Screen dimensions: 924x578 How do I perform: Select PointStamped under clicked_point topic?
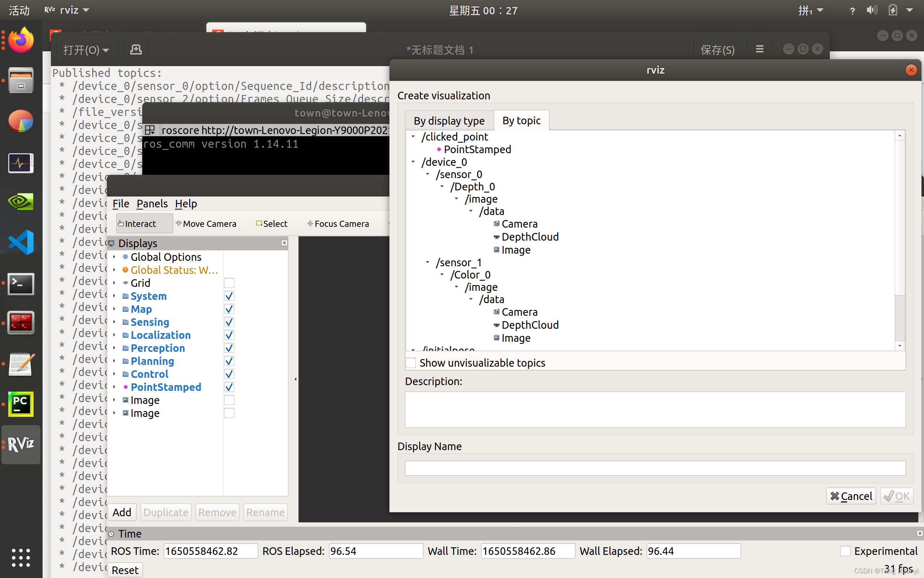pos(474,149)
